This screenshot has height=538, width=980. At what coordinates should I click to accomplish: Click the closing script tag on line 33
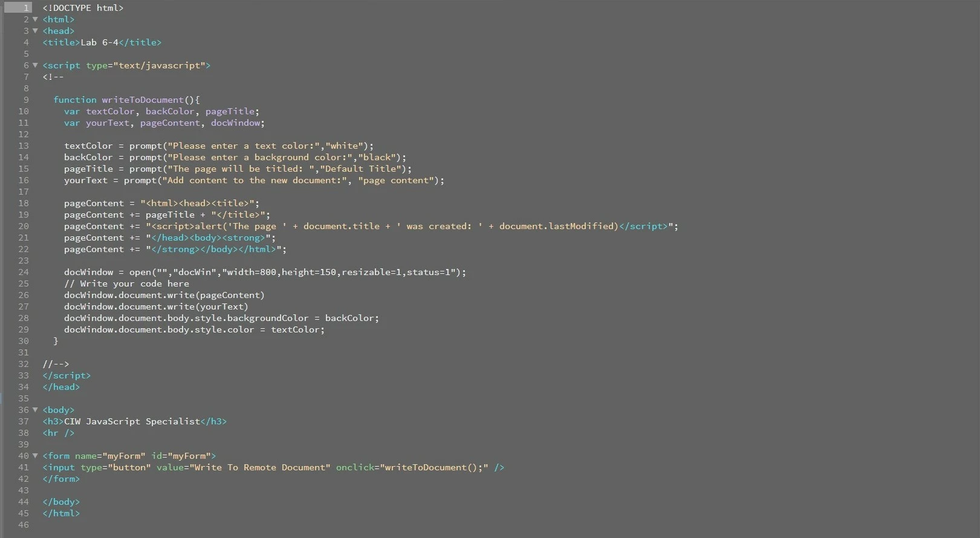coord(67,375)
